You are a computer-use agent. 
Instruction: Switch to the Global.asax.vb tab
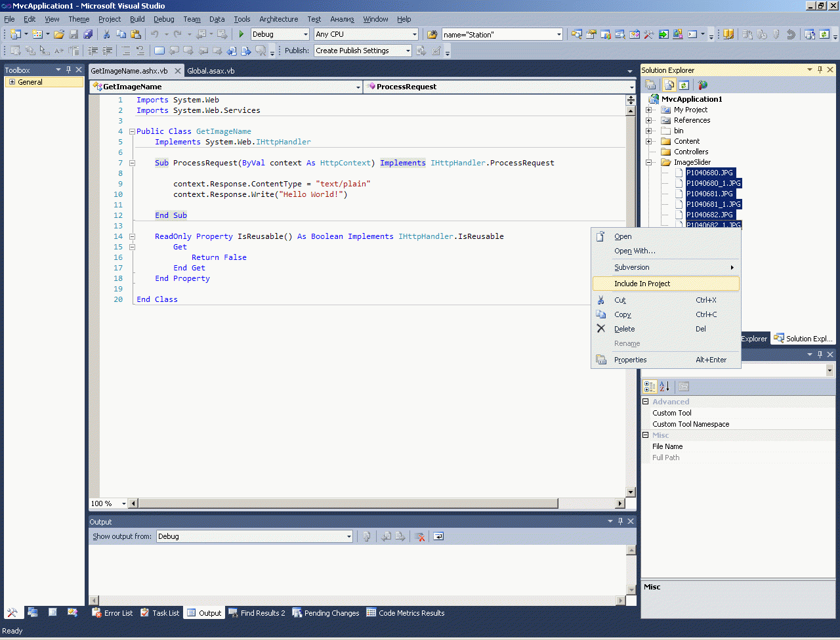pos(211,70)
